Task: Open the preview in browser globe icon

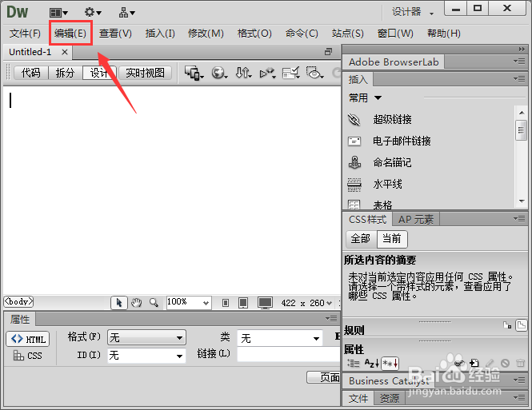Action: pyautogui.click(x=219, y=73)
